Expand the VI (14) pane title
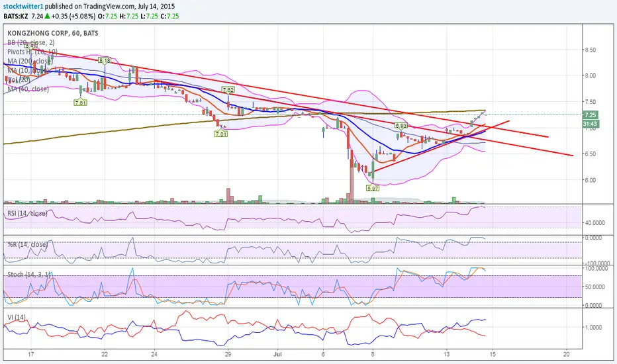This screenshot has width=617, height=364. tap(17, 317)
